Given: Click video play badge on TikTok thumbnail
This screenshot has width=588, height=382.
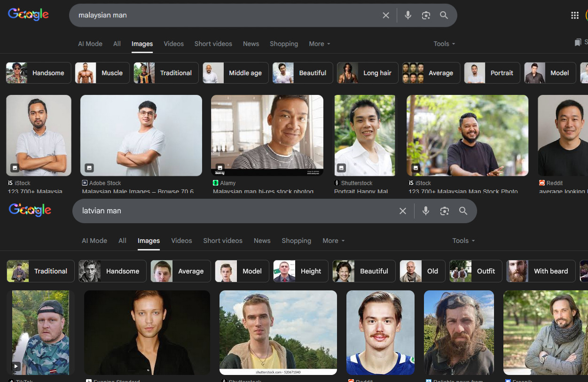Looking at the screenshot, I should click(x=16, y=366).
